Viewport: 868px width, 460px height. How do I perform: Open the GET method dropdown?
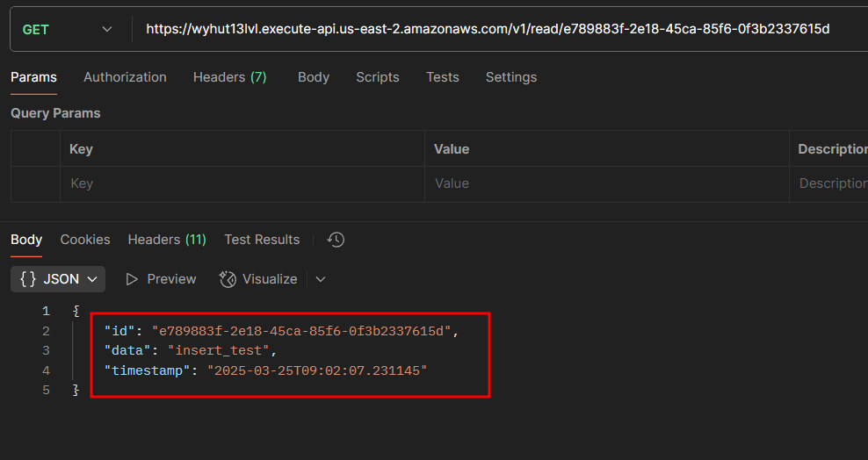tap(67, 29)
